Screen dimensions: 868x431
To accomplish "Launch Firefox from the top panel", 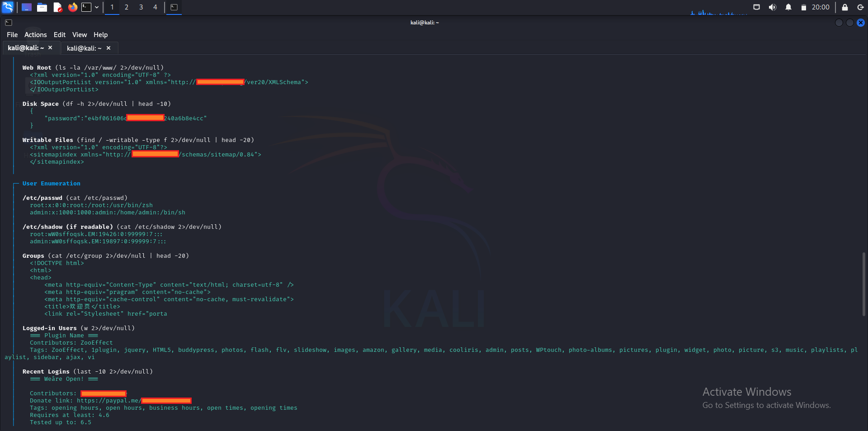I will 72,7.
